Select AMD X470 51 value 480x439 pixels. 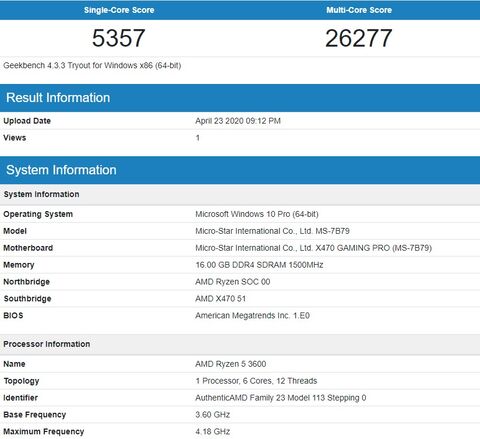(221, 299)
